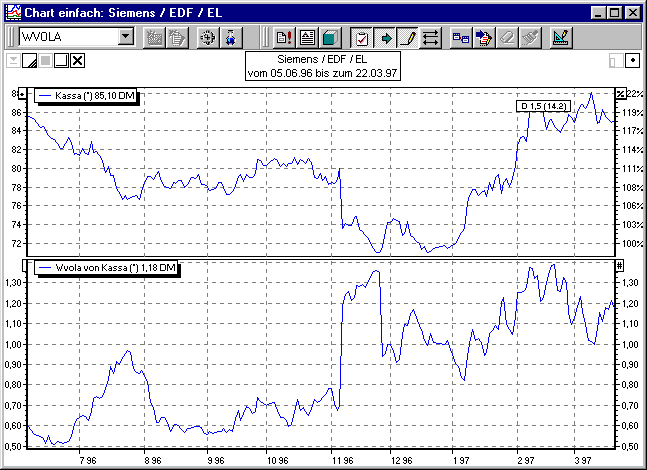The image size is (647, 470).
Task: Open the window system menu icon in title bar
Action: point(11,12)
